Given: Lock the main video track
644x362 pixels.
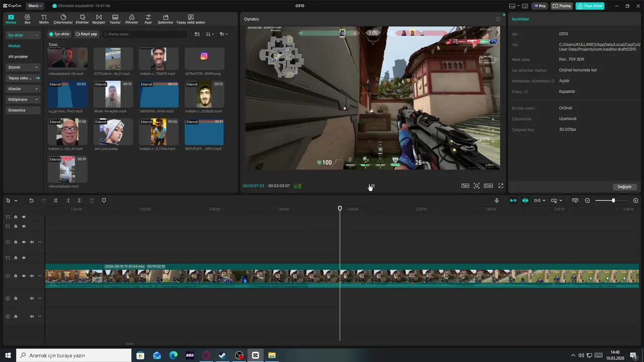Looking at the screenshot, I should click(16, 276).
